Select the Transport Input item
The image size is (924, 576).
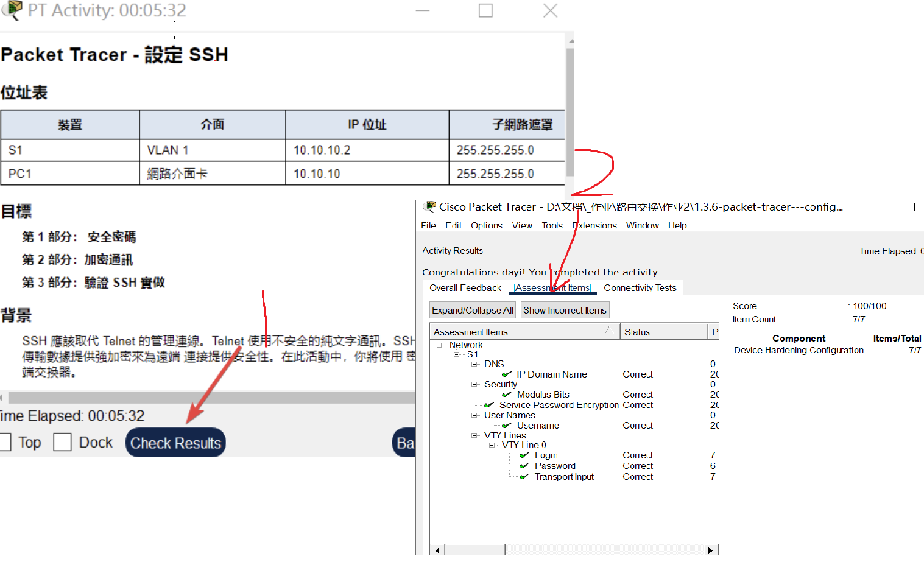[x=564, y=477]
